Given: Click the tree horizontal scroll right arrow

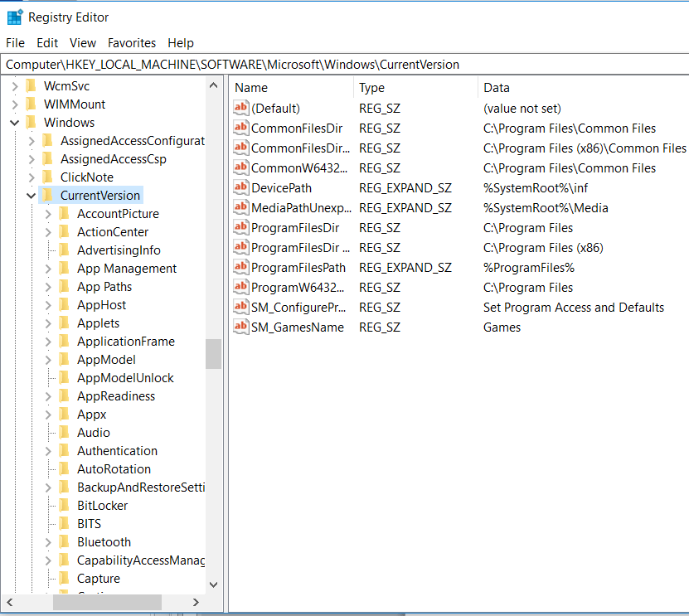Looking at the screenshot, I should click(196, 602).
